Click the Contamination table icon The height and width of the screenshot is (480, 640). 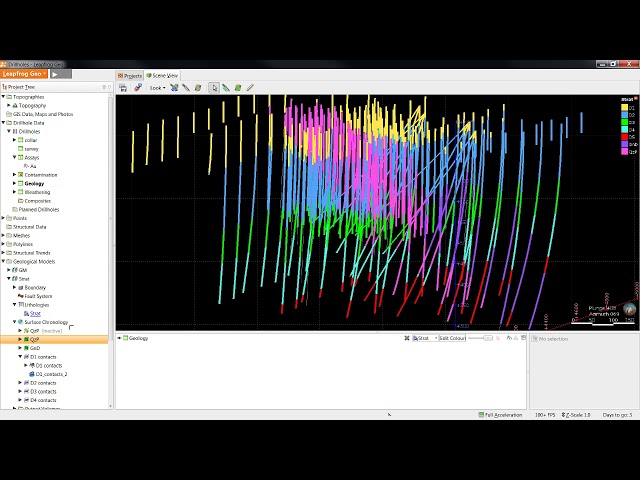20,175
